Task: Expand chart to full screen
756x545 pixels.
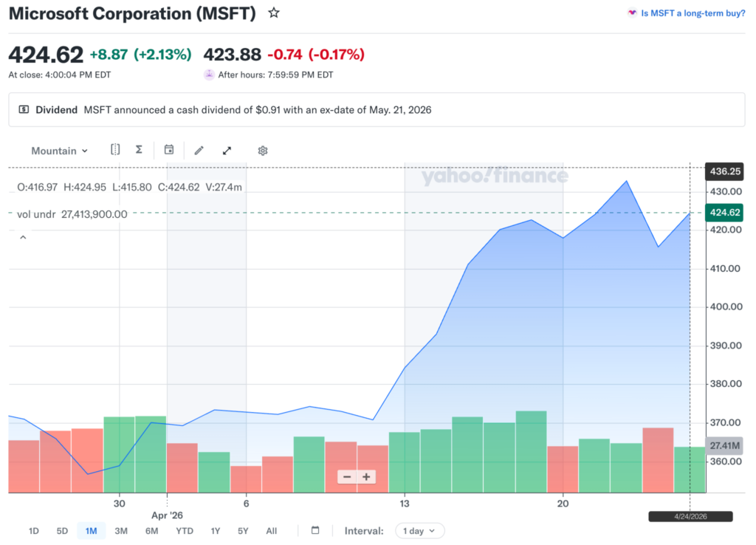Action: tap(227, 151)
